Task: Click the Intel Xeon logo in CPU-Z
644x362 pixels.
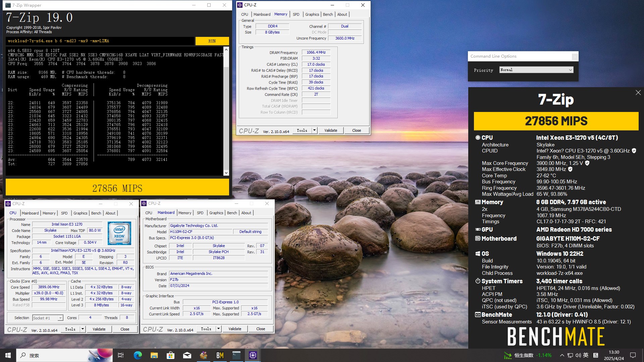Action: tap(119, 233)
